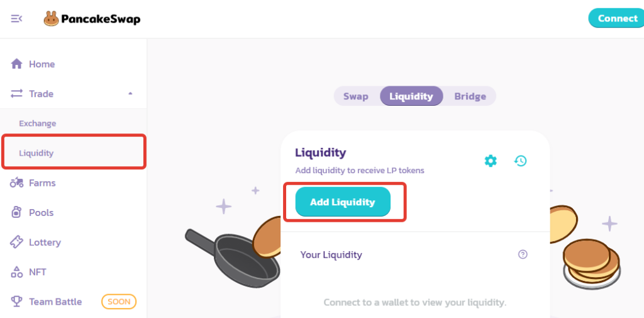The height and width of the screenshot is (318, 644).
Task: Click the Pools icon in the sidebar
Action: [17, 213]
